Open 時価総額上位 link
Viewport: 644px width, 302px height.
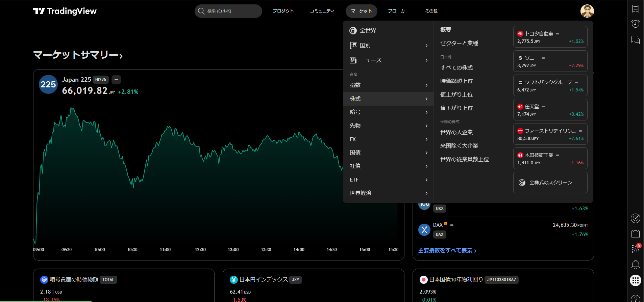click(456, 81)
